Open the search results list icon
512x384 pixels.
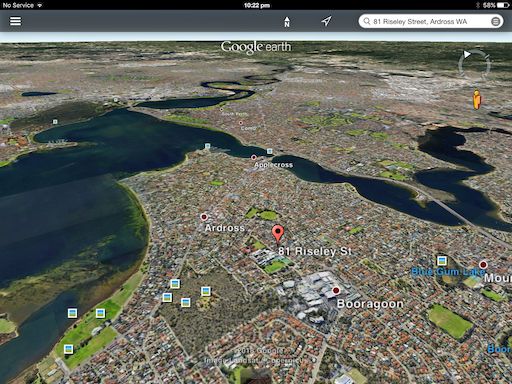tap(495, 21)
